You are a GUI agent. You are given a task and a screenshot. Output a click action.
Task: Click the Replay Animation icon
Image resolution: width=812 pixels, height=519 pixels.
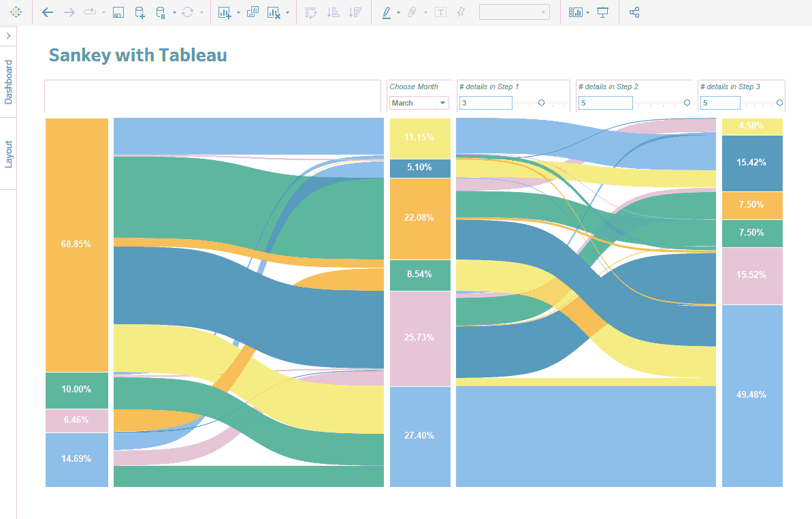[90, 12]
